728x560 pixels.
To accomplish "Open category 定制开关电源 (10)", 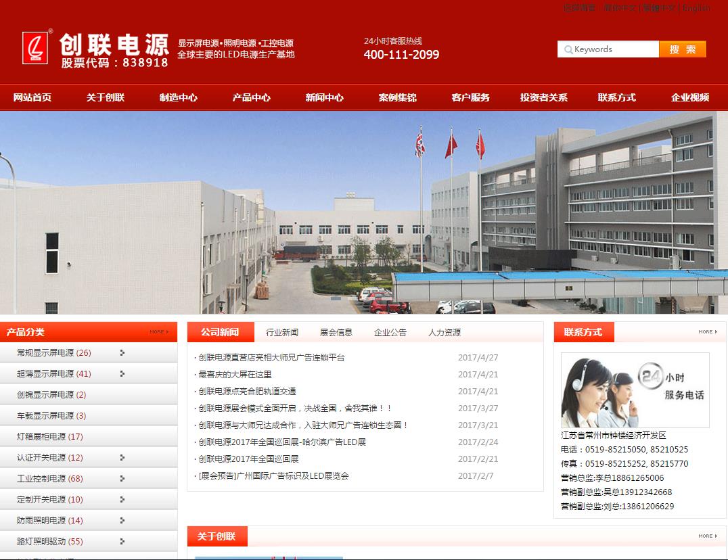I will 49,499.
